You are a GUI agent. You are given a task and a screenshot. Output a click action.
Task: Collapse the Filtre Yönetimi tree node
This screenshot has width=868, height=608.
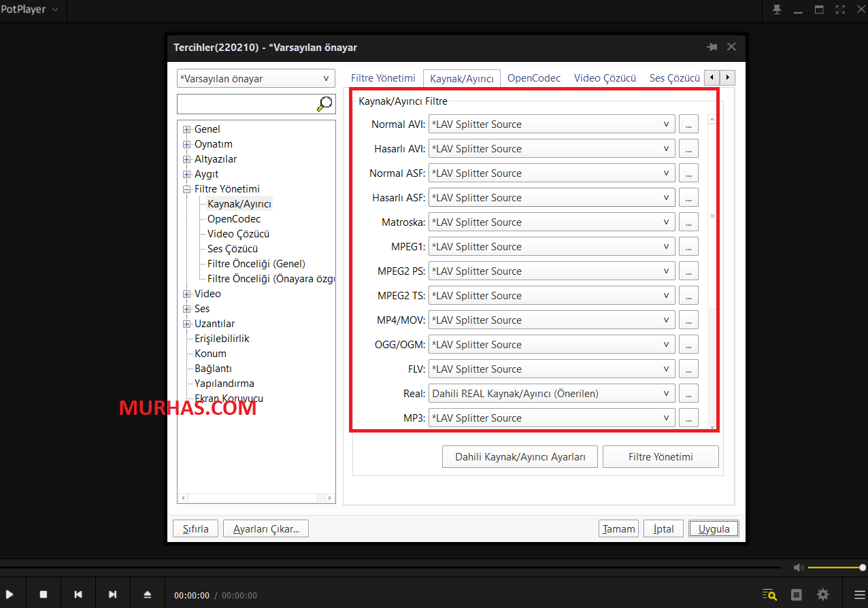186,189
